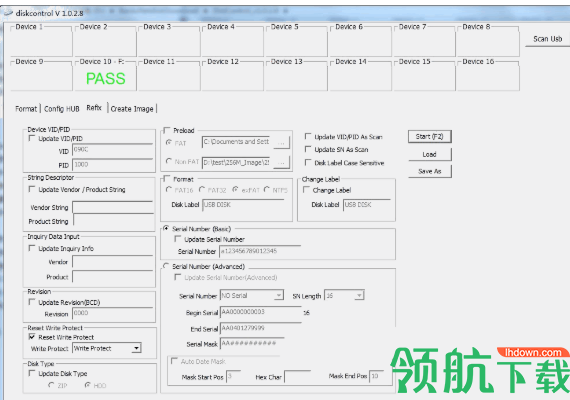The width and height of the screenshot is (570, 400).
Task: Click the Begin Serial input field
Action: tap(261, 312)
